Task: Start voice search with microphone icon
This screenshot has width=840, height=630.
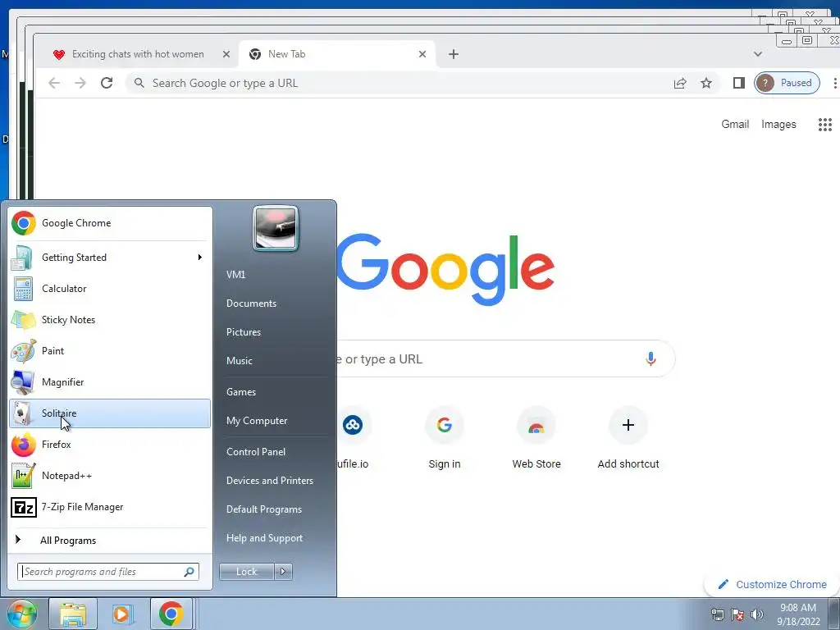Action: click(x=651, y=359)
